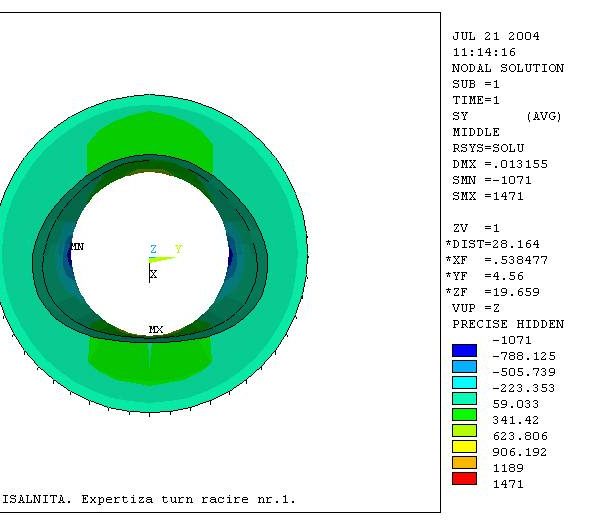Pick the orange legend color swatch

[x=464, y=462]
